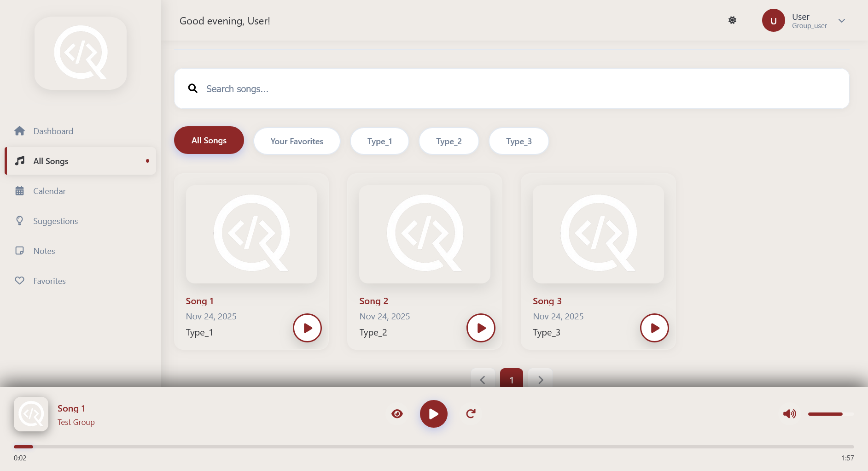Open the Favorites page
868x471 pixels.
[x=49, y=281]
